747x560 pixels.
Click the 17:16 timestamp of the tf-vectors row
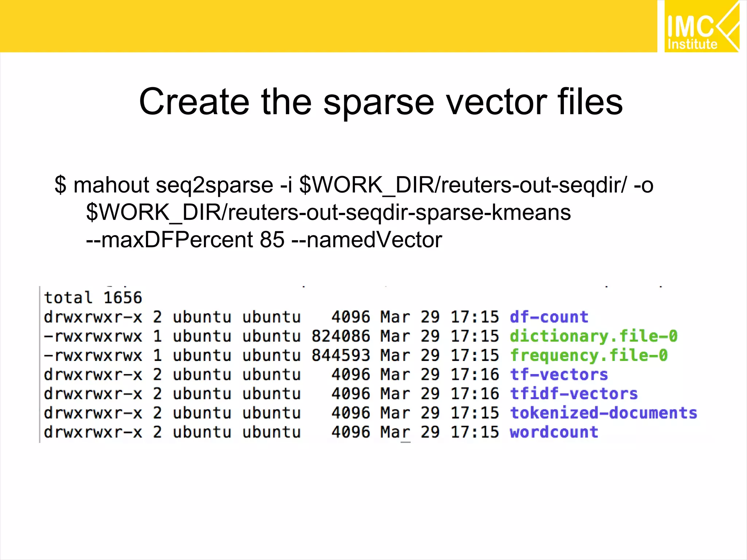(x=475, y=374)
